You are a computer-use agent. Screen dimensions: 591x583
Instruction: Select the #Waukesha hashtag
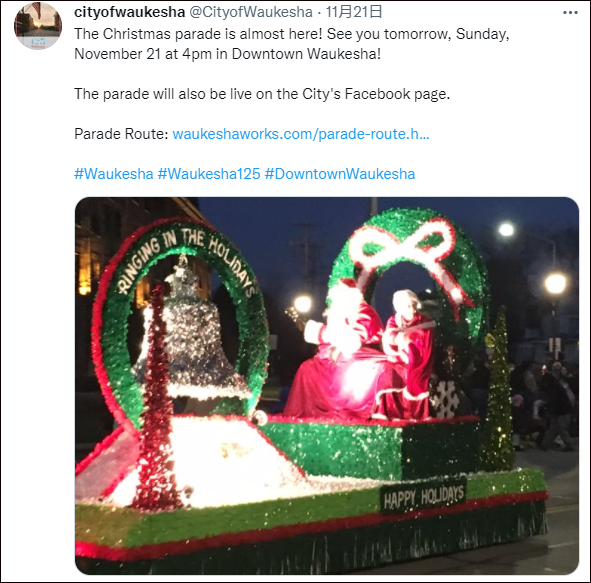(x=114, y=174)
